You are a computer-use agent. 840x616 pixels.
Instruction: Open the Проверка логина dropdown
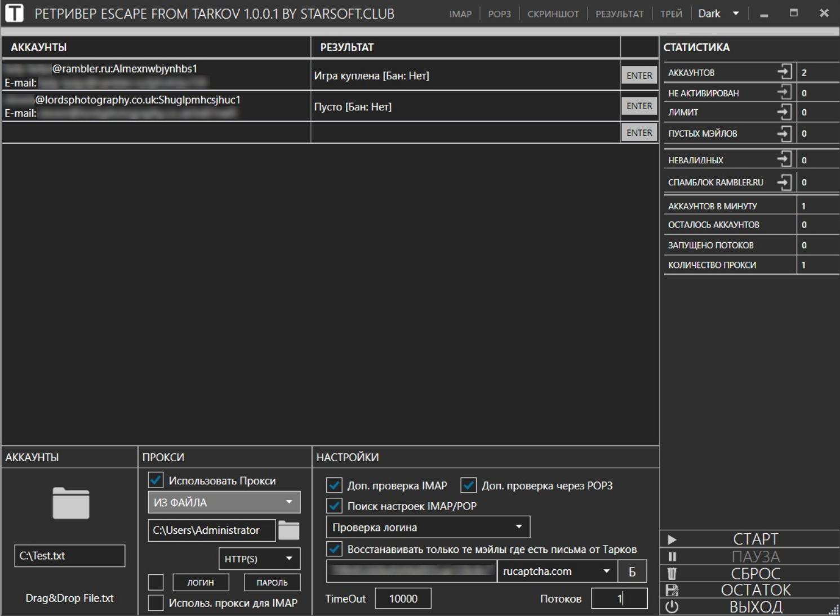428,528
